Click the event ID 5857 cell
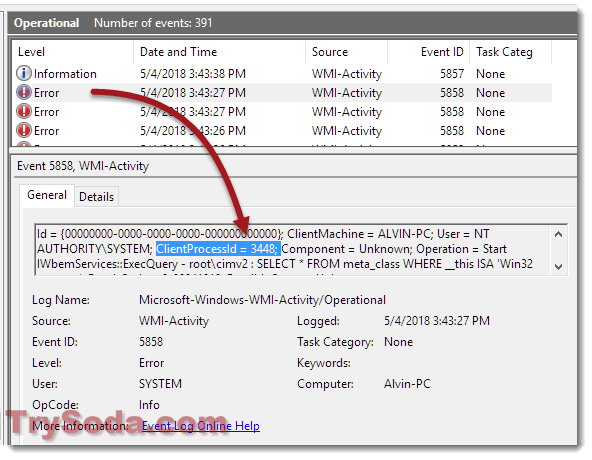Image resolution: width=592 pixels, height=460 pixels. [x=452, y=74]
